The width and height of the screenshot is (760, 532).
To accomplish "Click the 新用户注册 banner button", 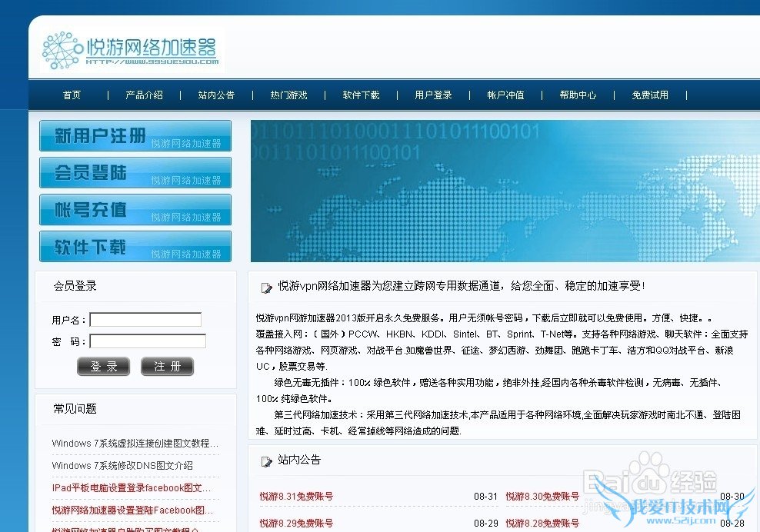I will [135, 135].
